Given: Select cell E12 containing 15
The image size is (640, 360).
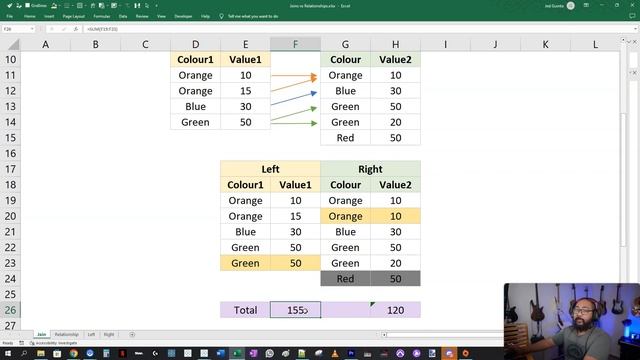Looking at the screenshot, I should coord(245,91).
